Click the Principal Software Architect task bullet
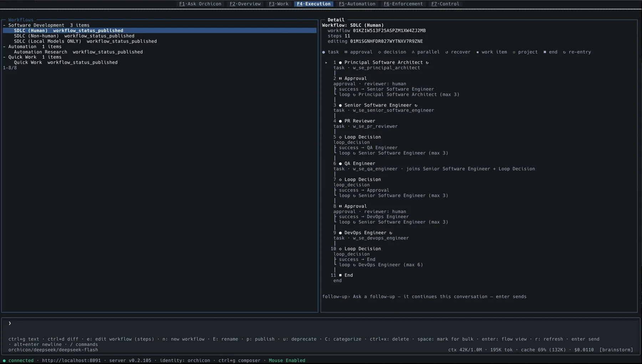Viewport: 642px width, 364px height. 340,62
